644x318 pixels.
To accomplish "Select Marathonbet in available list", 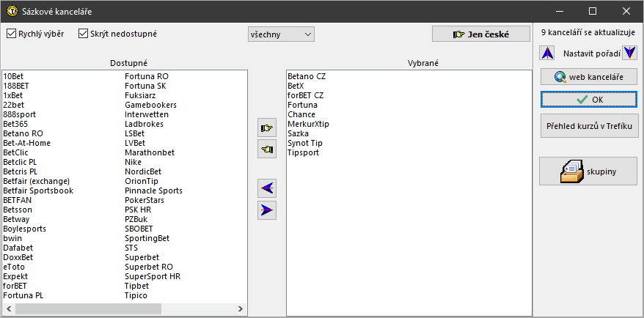I will point(150,152).
